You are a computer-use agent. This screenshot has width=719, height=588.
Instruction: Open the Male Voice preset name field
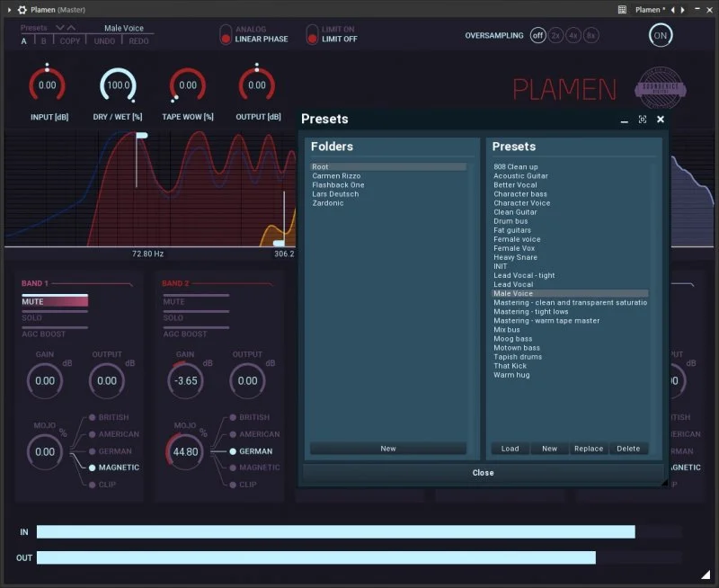(124, 28)
